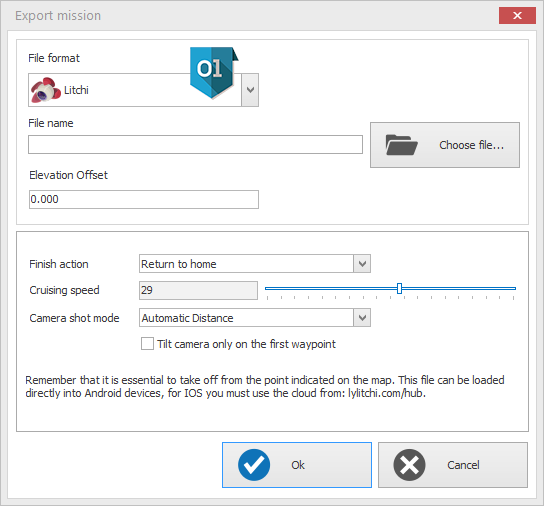Click the blue 01 step badge
Screen dimensions: 544x506
214,72
